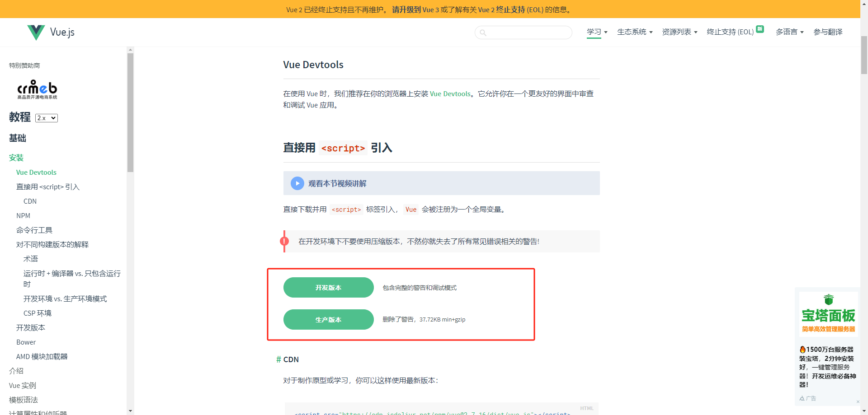Screen dimensions: 868x415
Task: Select 安装 in the sidebar
Action: [x=16, y=158]
